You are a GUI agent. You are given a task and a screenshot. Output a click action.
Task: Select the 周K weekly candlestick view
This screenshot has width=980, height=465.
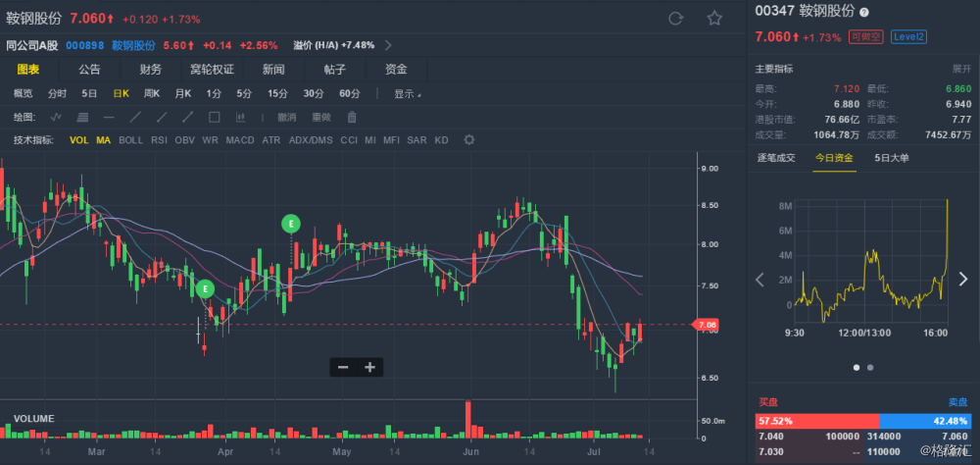152,94
